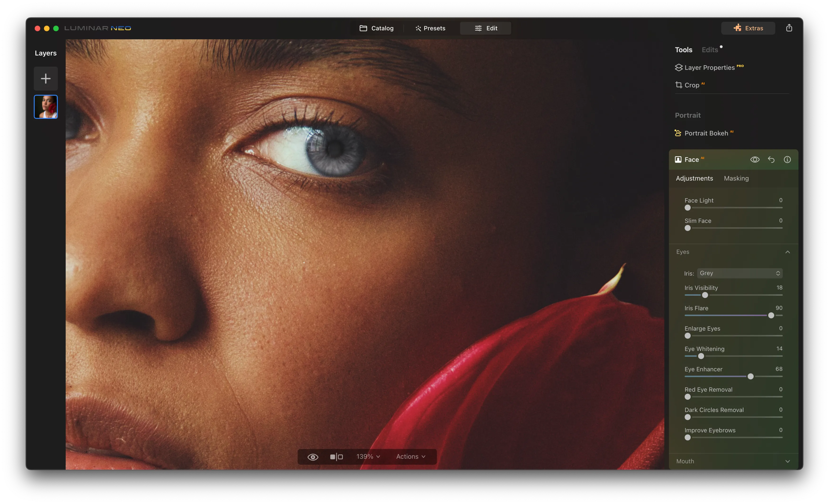Open the Crop tool

[x=691, y=85]
